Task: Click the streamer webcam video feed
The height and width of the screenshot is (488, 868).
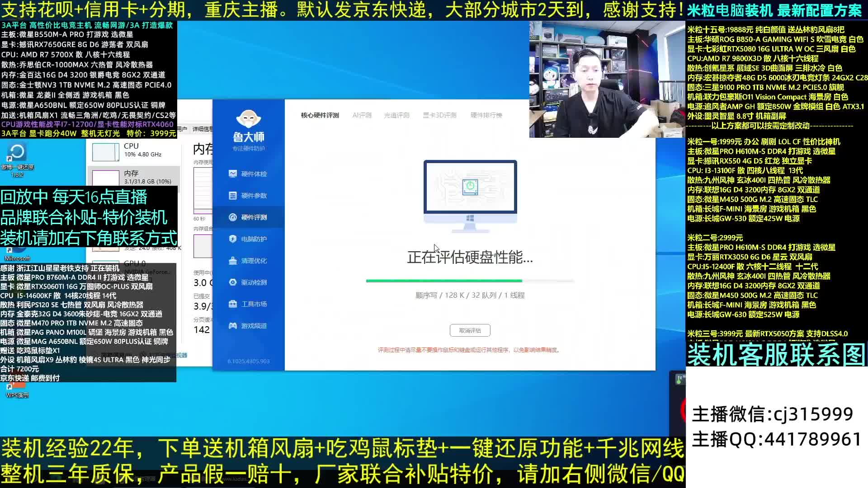Action: click(607, 79)
